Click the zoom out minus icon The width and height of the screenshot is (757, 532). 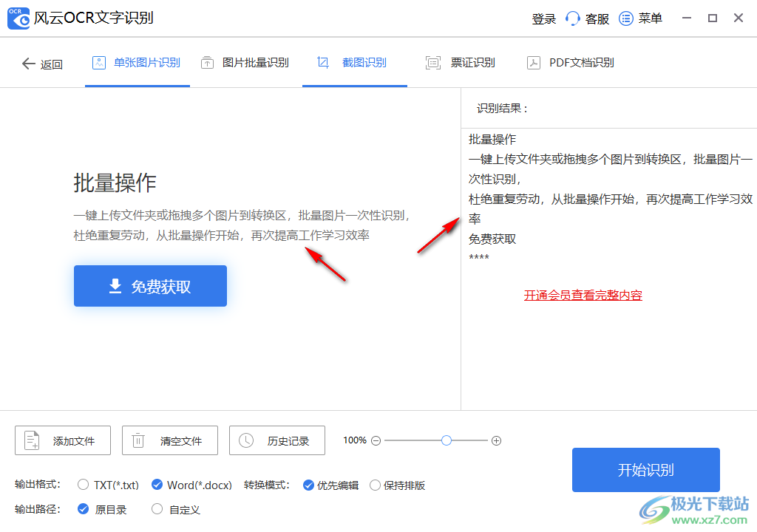376,441
